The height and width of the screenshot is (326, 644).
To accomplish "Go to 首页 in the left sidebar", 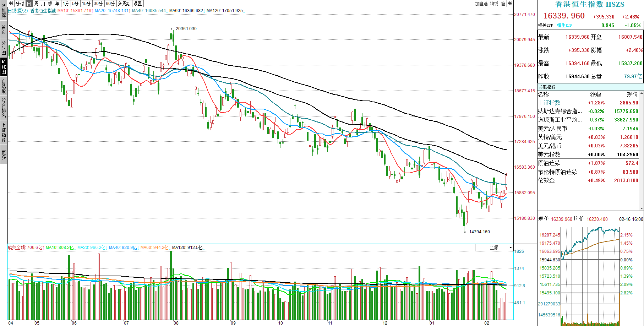I will coord(4,29).
